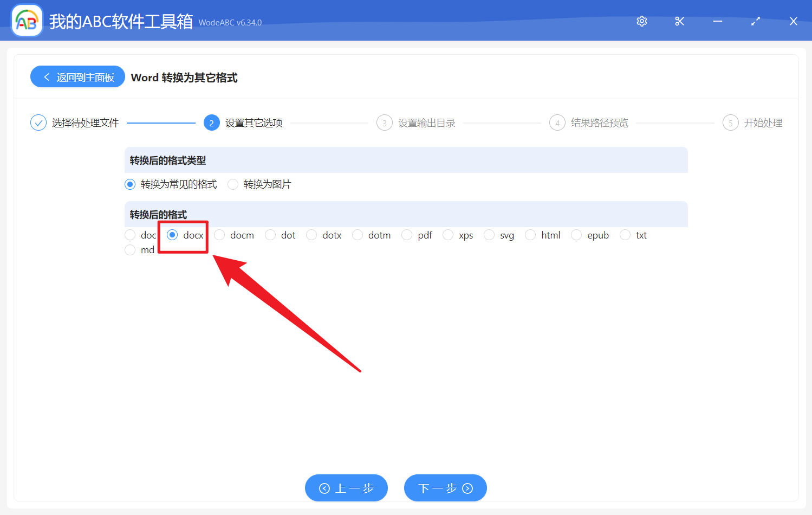Select the pdf output format

tap(407, 235)
